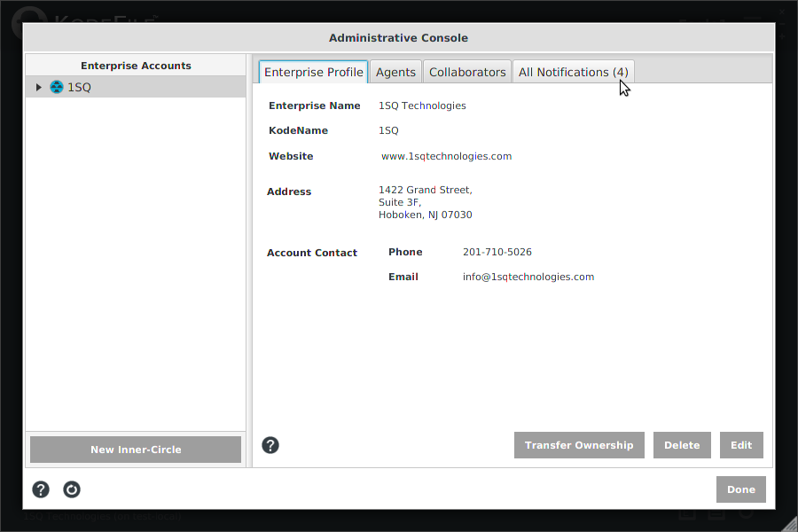Viewport: 798px width, 532px height.
Task: Click the Enterprise Name field label
Action: point(315,106)
